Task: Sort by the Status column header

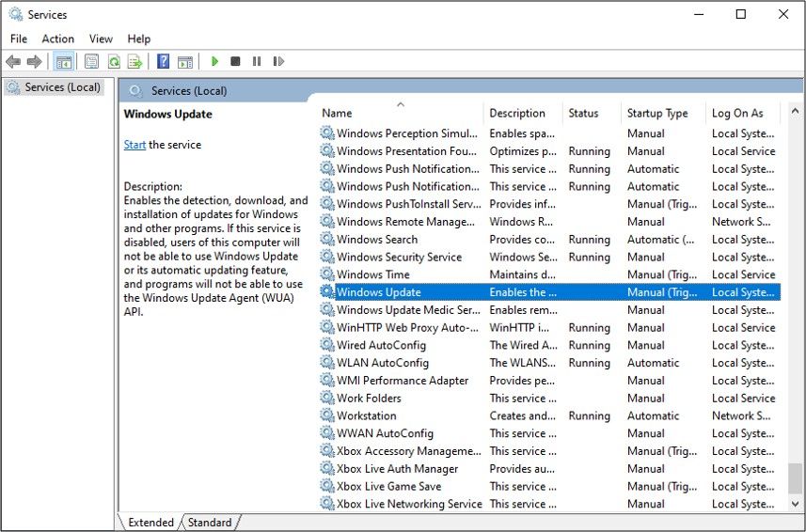Action: point(592,113)
